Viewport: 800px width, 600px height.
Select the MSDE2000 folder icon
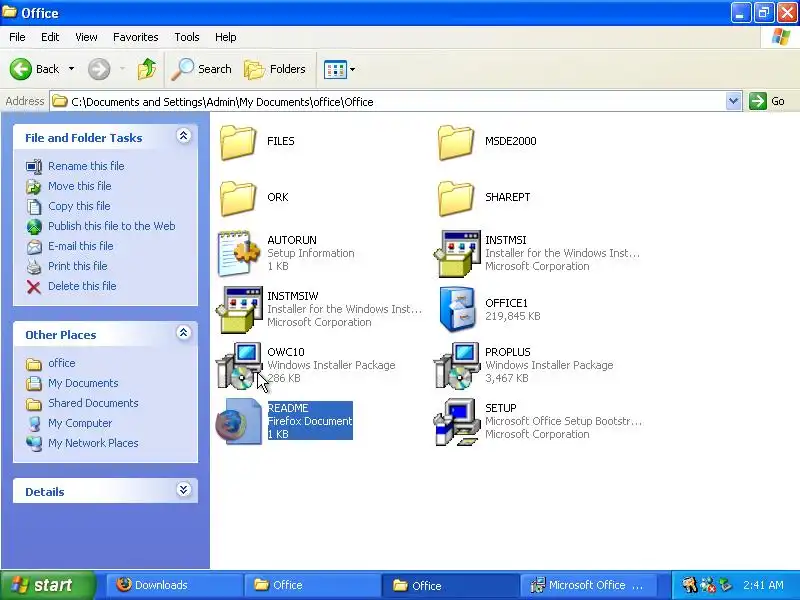[x=456, y=142]
